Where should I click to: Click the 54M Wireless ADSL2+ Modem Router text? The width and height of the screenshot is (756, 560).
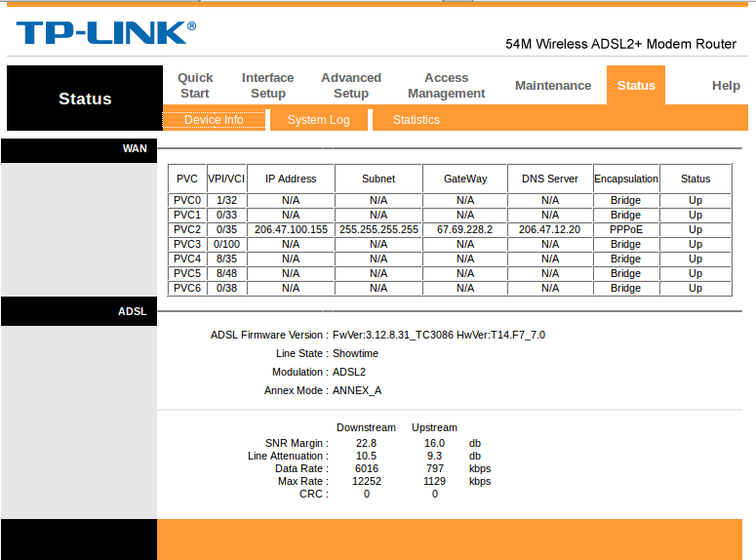[x=620, y=44]
